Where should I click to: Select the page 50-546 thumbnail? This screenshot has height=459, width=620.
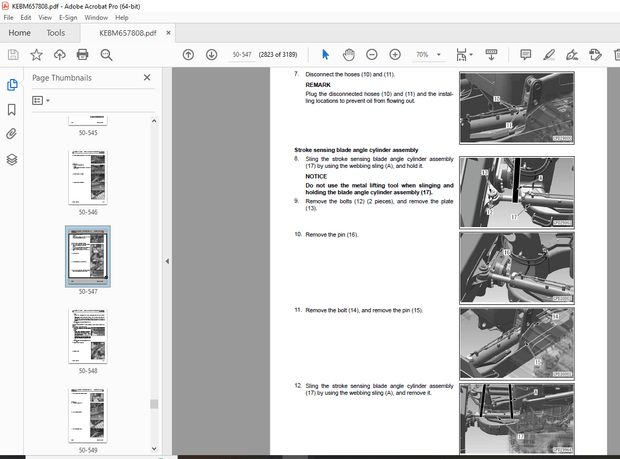click(88, 177)
